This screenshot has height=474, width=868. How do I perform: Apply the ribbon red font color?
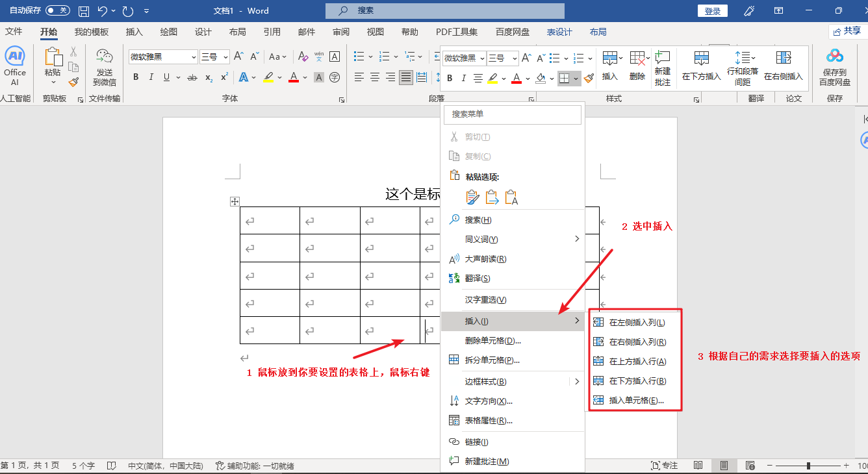pyautogui.click(x=294, y=77)
